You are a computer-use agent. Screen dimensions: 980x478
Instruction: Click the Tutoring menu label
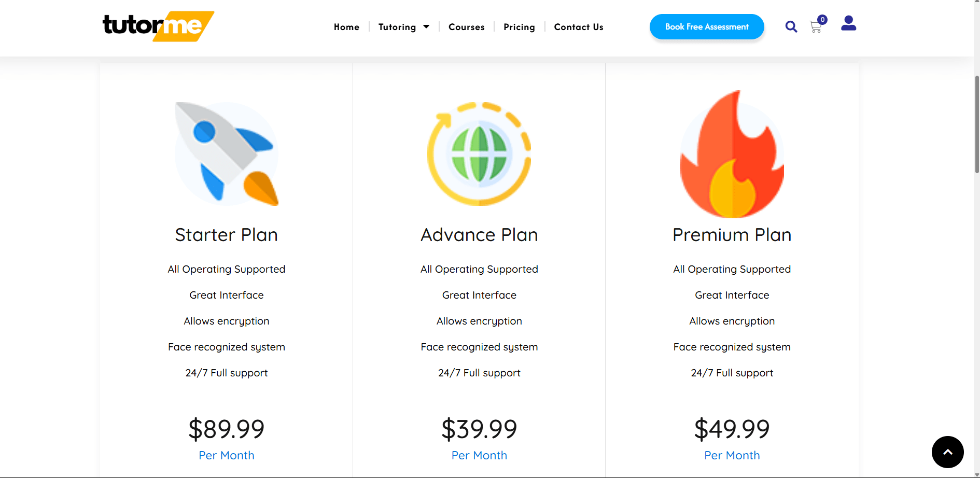point(397,27)
